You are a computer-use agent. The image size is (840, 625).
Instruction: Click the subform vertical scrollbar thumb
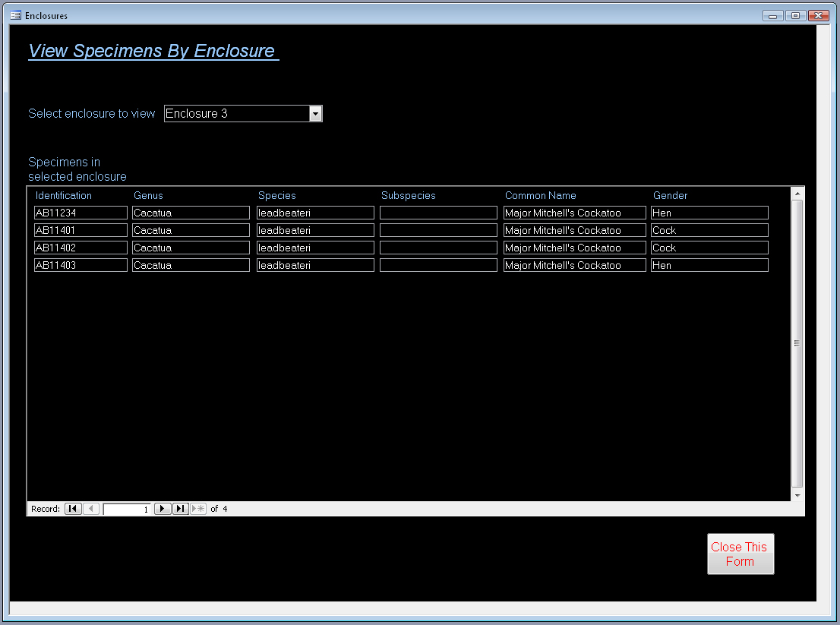click(797, 343)
